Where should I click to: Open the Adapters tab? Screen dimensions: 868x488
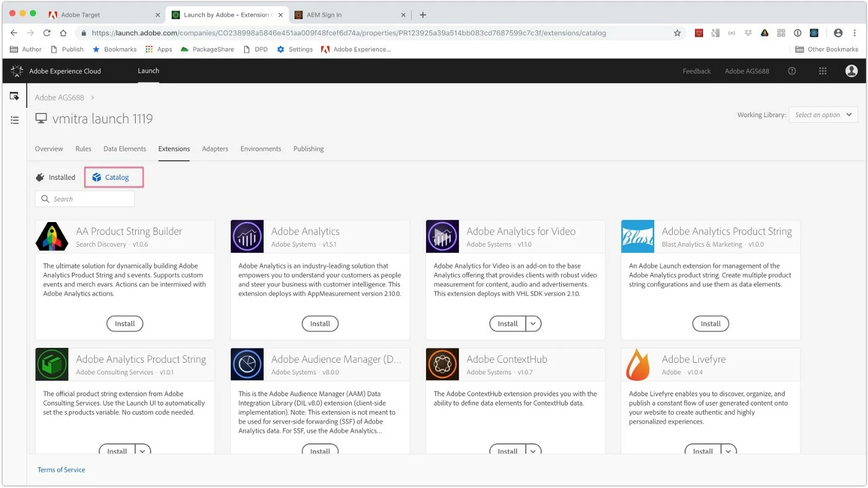coord(215,149)
